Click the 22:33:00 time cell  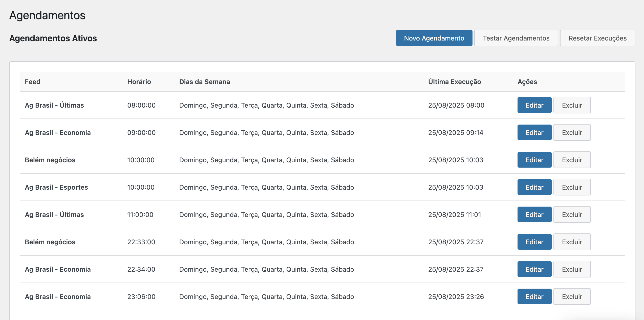(x=141, y=242)
